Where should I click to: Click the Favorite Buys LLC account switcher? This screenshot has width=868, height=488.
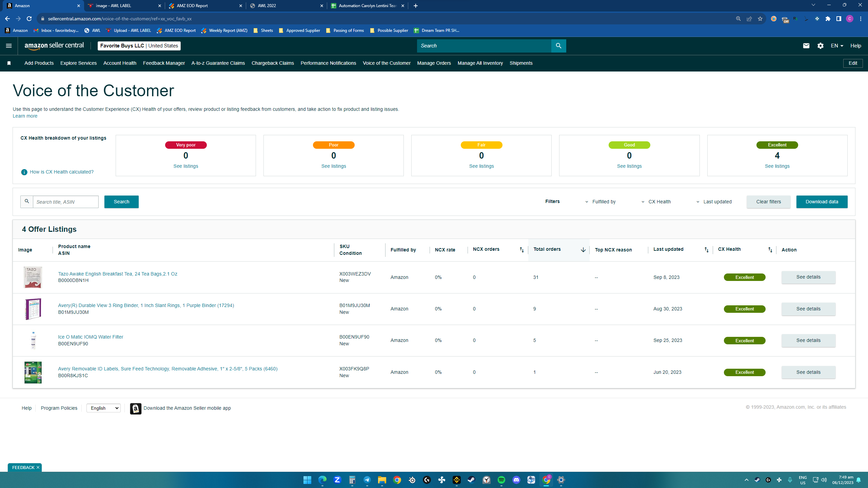pyautogui.click(x=139, y=46)
